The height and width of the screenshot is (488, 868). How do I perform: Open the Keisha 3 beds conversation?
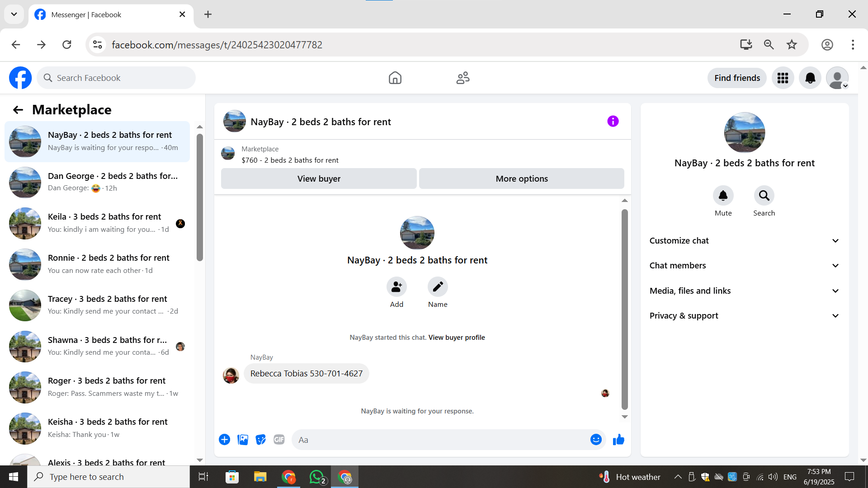pos(97,429)
